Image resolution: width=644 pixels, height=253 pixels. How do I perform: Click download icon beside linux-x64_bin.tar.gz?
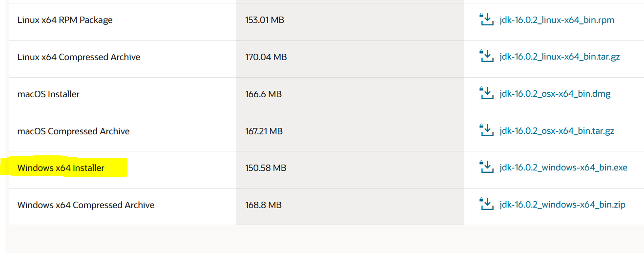[487, 57]
